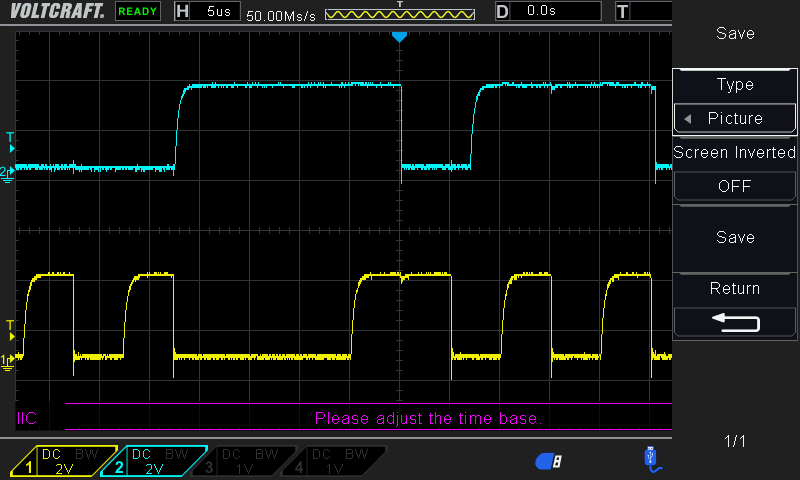
Task: Toggle channel 1 DC 2V badge
Action: (x=64, y=460)
